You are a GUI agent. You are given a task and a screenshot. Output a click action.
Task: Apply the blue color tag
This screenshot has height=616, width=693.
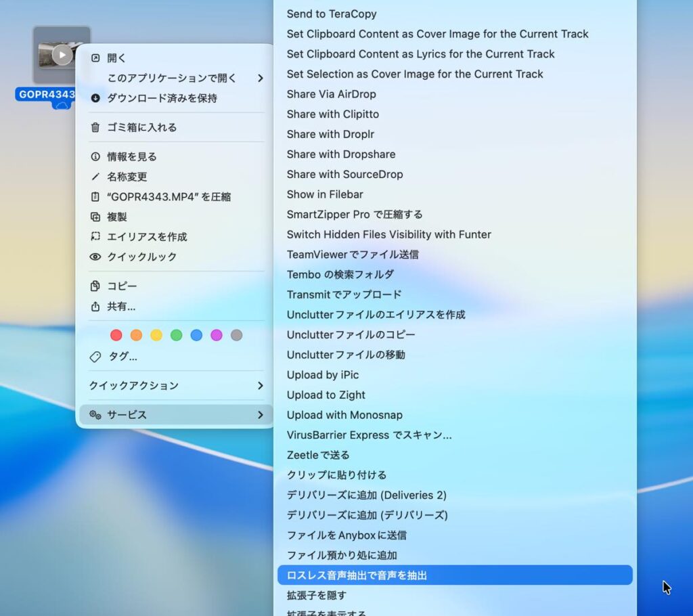pyautogui.click(x=196, y=335)
